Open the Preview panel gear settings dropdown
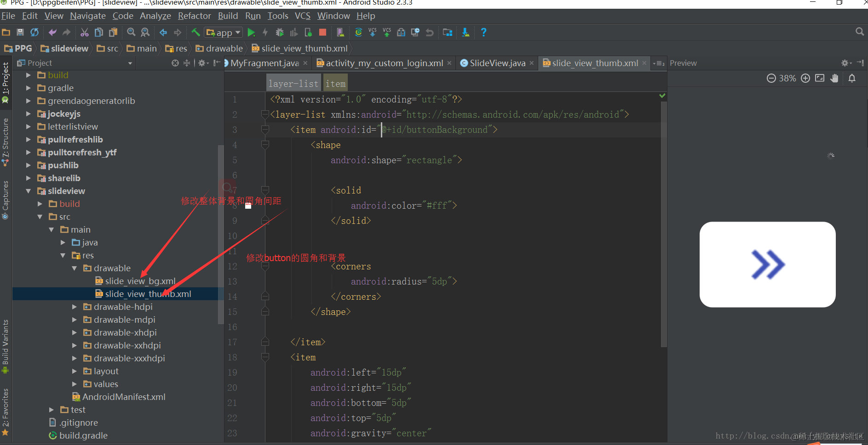868x445 pixels. tap(846, 63)
